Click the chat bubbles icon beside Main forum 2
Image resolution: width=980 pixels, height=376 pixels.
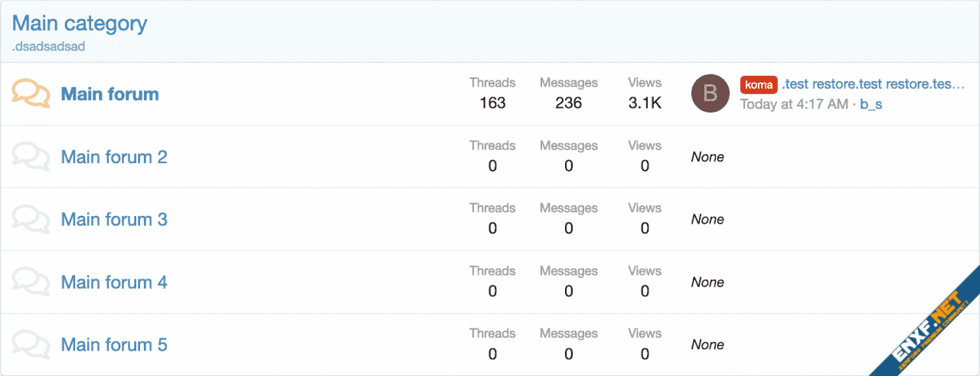click(x=31, y=157)
